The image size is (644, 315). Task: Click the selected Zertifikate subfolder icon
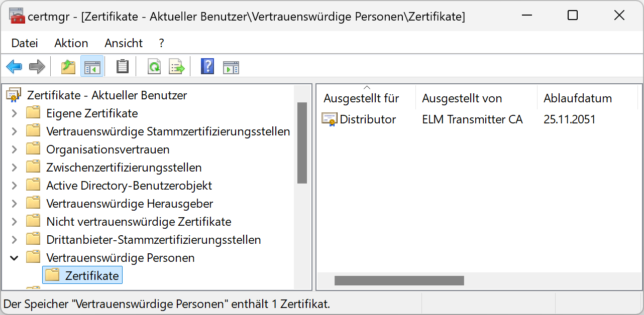click(x=52, y=275)
